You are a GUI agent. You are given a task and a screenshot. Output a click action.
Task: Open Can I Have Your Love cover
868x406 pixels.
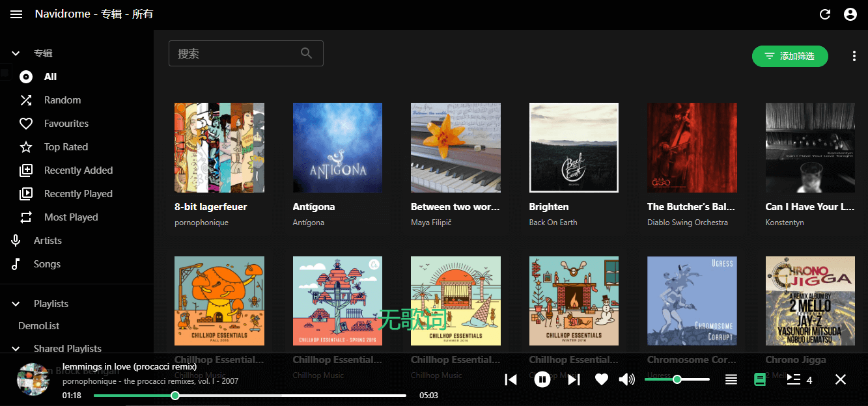810,148
